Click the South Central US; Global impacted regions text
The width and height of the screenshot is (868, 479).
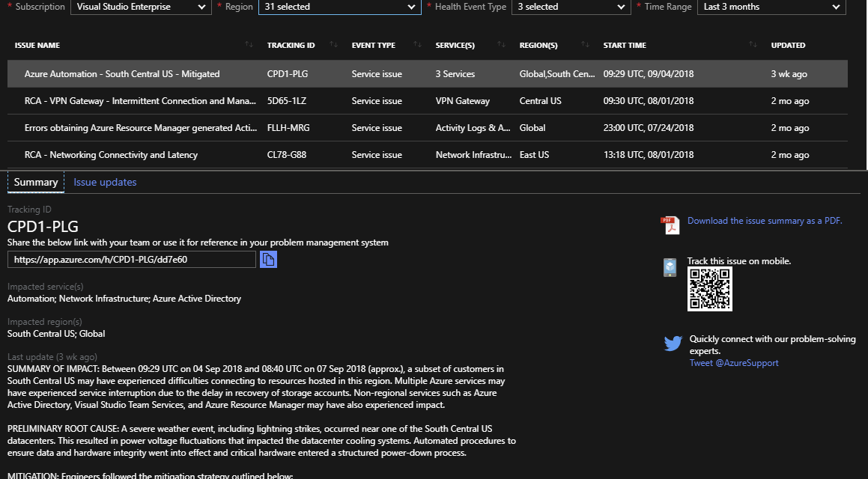(x=56, y=334)
